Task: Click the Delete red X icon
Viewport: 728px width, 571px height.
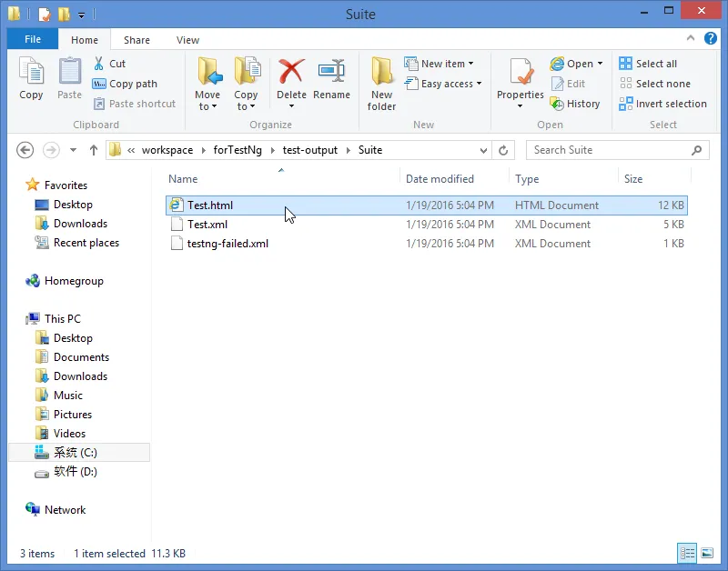Action: click(x=291, y=72)
